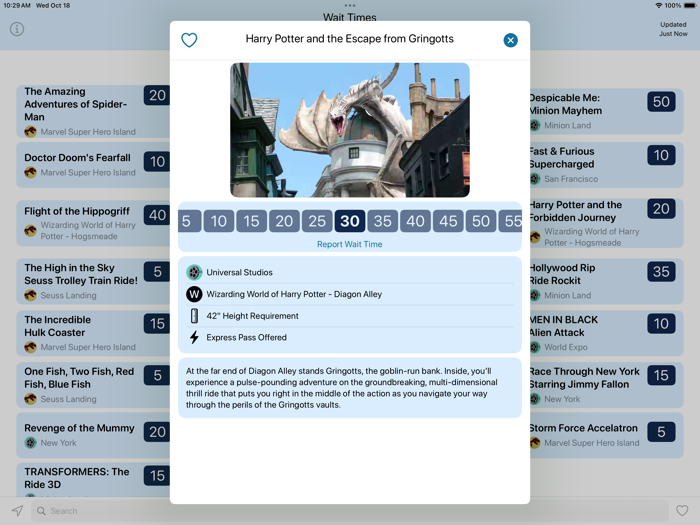The width and height of the screenshot is (700, 525).
Task: Select the 50 minute wait option in the popup
Action: pos(481,221)
